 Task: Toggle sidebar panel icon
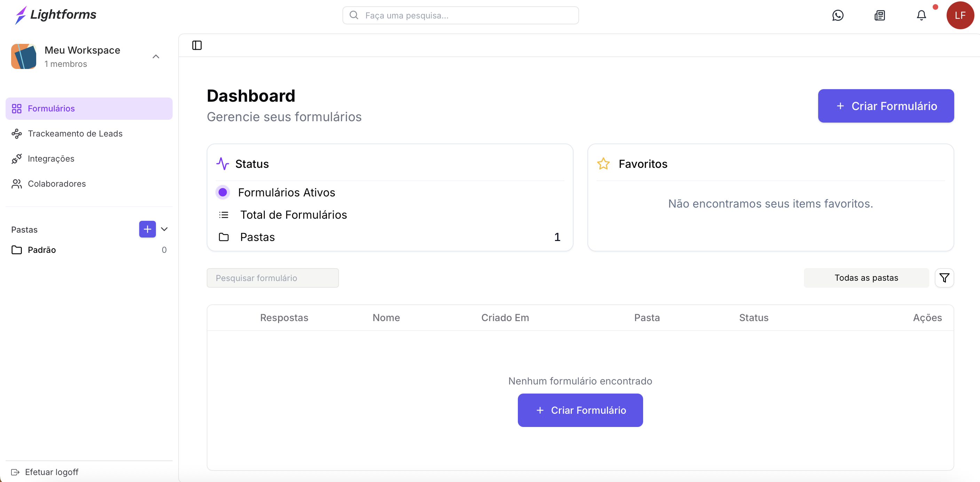click(197, 45)
